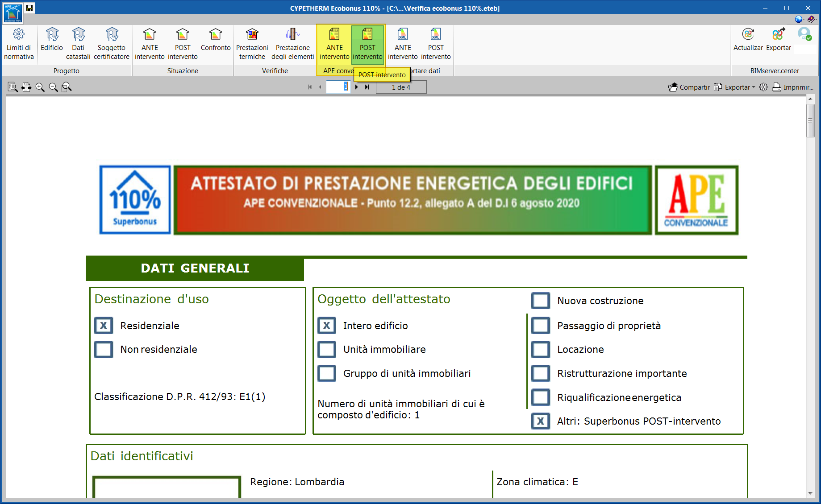The image size is (821, 504).
Task: Click the Locazione checkbox
Action: tap(541, 349)
